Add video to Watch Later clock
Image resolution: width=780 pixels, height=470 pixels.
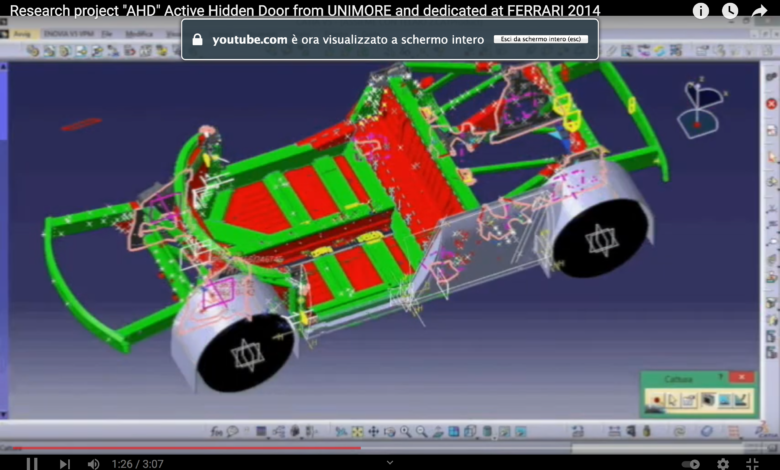(730, 11)
